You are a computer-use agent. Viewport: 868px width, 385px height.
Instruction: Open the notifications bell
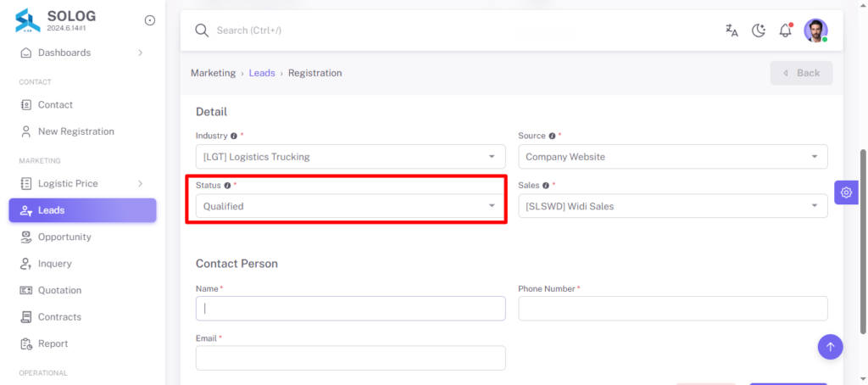click(x=786, y=31)
